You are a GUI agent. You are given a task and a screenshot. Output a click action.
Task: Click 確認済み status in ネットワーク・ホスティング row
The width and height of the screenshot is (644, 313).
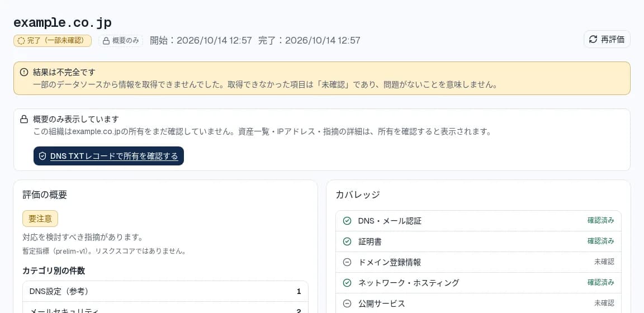pyautogui.click(x=600, y=282)
